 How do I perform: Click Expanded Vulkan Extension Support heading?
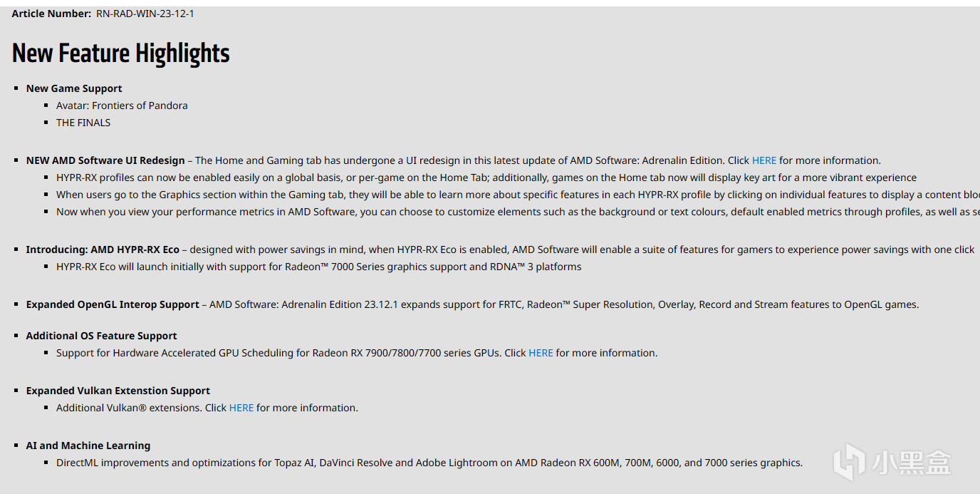118,391
